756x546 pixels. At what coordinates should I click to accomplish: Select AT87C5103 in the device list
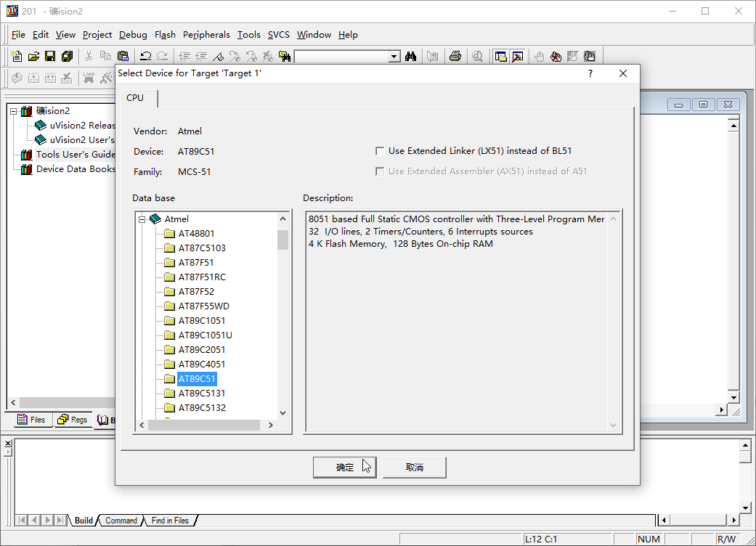[202, 248]
